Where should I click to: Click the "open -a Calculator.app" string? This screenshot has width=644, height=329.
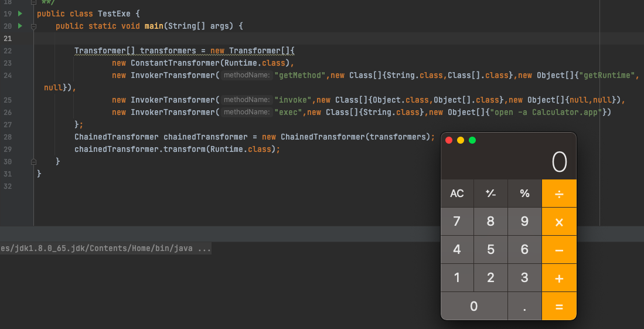[546, 112]
